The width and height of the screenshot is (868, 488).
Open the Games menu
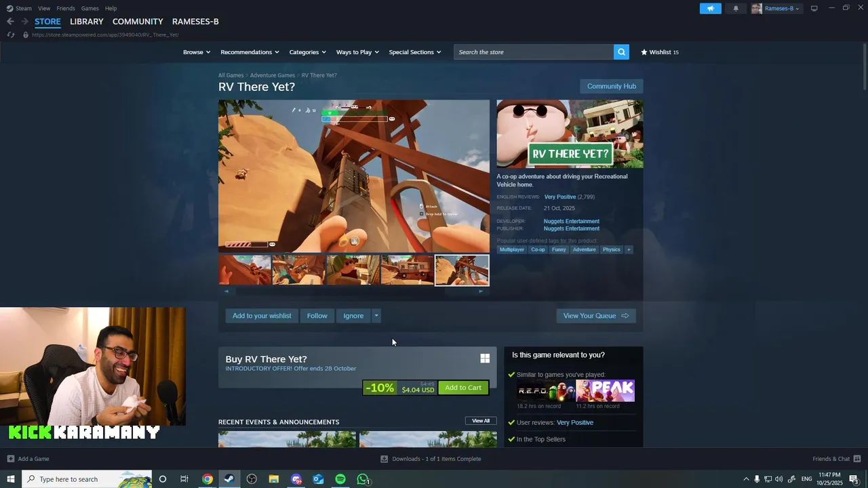pos(90,8)
